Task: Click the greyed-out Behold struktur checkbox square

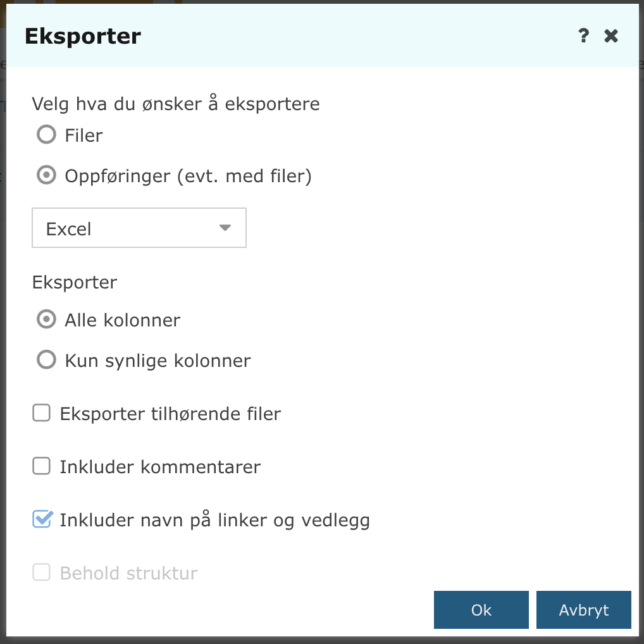Action: coord(42,572)
